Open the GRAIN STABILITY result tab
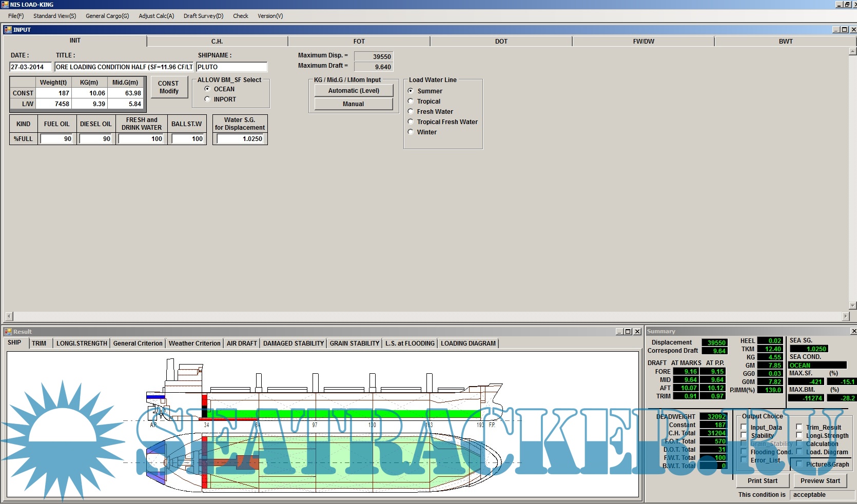 coord(354,344)
